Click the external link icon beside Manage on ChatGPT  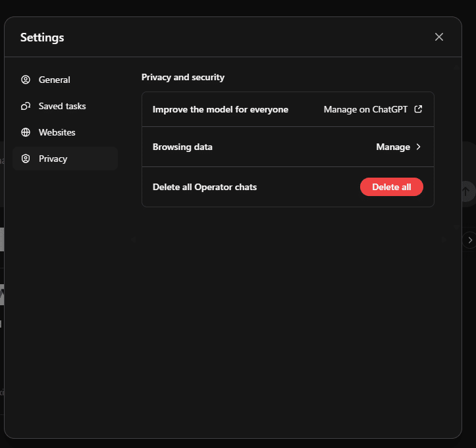(x=418, y=109)
